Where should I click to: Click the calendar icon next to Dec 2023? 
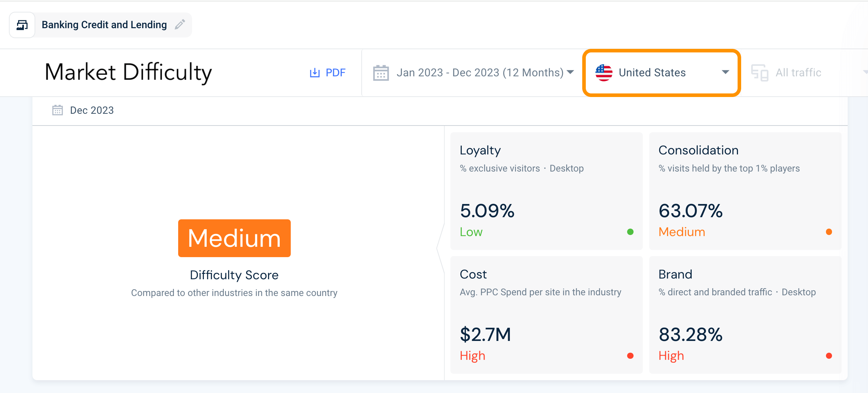[57, 110]
